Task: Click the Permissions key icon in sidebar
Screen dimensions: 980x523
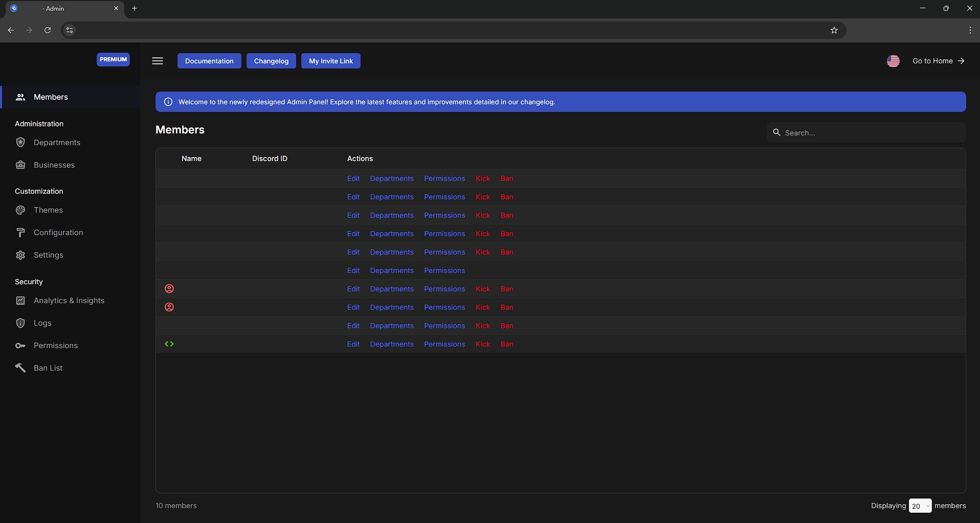Action: [20, 346]
